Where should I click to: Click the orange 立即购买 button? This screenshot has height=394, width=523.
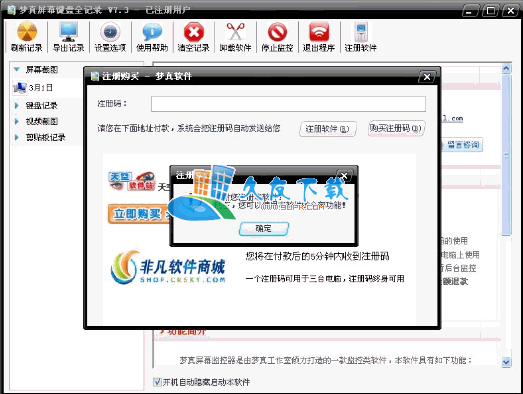pos(138,214)
